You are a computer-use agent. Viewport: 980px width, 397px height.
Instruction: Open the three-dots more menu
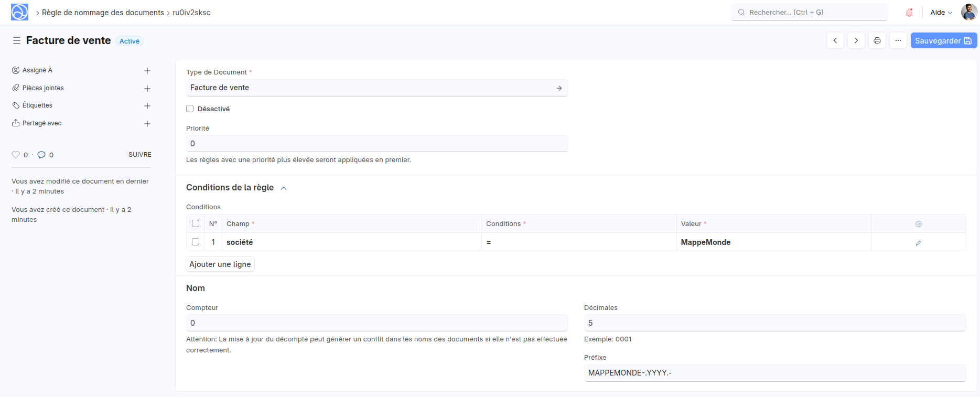[x=898, y=40]
